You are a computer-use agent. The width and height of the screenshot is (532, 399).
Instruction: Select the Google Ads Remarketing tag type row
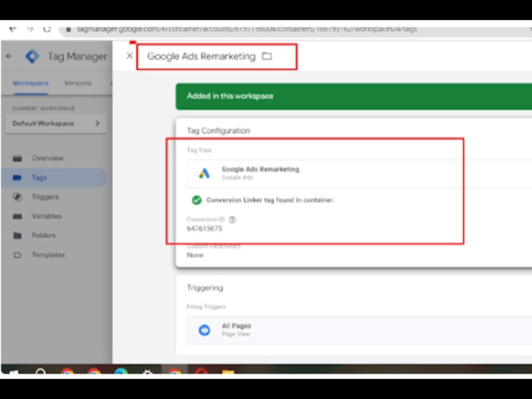click(359, 173)
